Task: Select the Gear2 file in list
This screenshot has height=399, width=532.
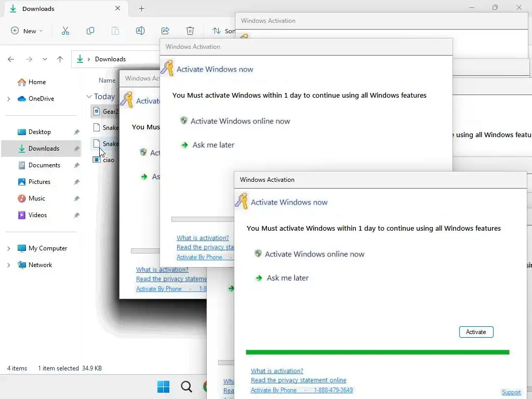Action: coord(105,111)
